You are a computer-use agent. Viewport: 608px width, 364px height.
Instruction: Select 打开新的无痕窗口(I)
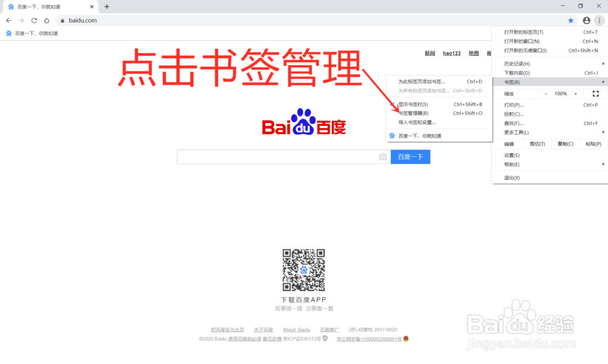[550, 50]
